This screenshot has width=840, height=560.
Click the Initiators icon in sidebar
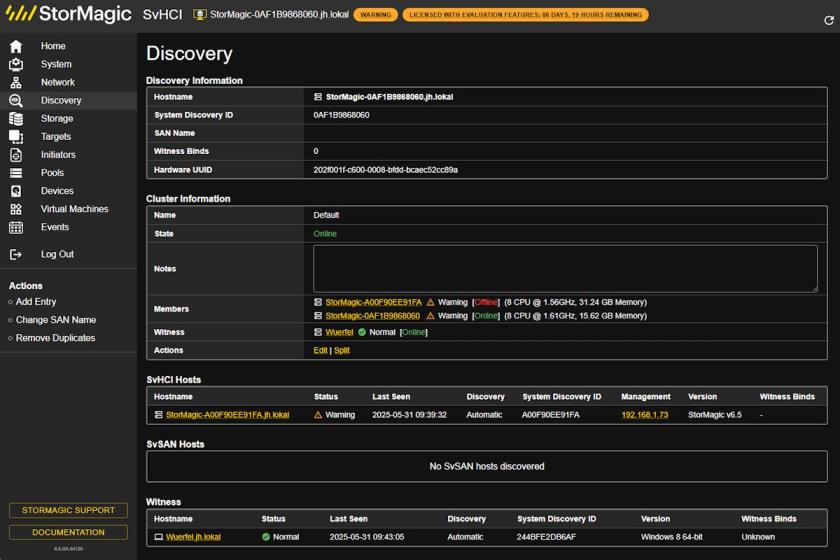16,155
